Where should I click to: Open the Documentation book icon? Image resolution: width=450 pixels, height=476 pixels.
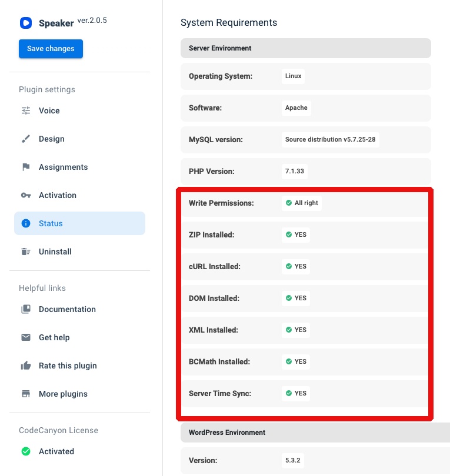[26, 309]
